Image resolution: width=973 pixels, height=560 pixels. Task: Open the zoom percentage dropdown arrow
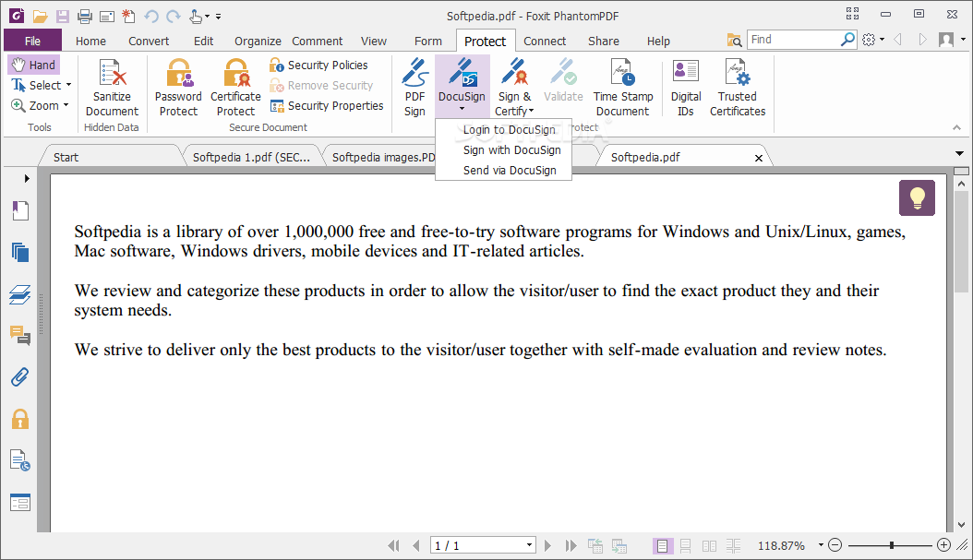pos(821,545)
